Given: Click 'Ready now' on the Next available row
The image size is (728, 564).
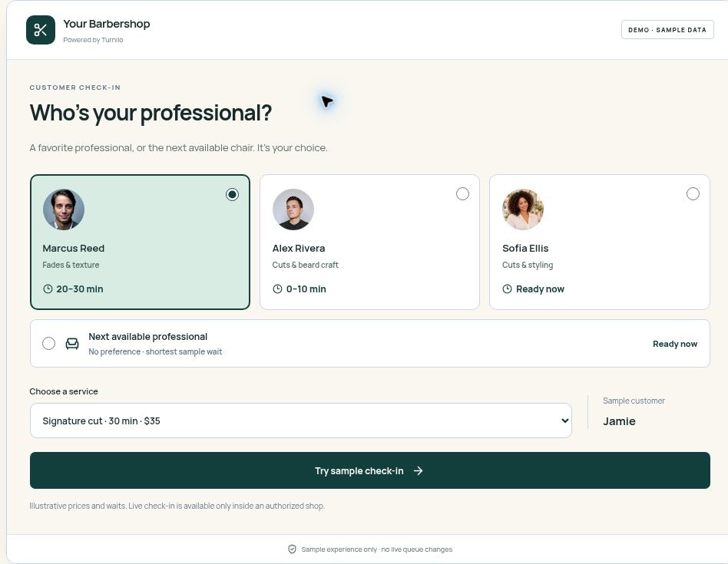Looking at the screenshot, I should point(675,344).
